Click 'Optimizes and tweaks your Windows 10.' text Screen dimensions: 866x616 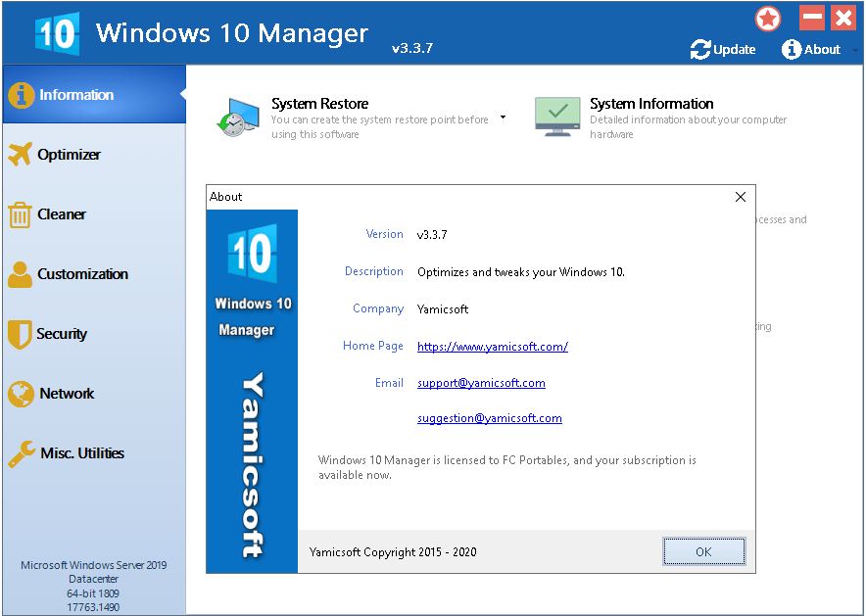click(x=521, y=272)
